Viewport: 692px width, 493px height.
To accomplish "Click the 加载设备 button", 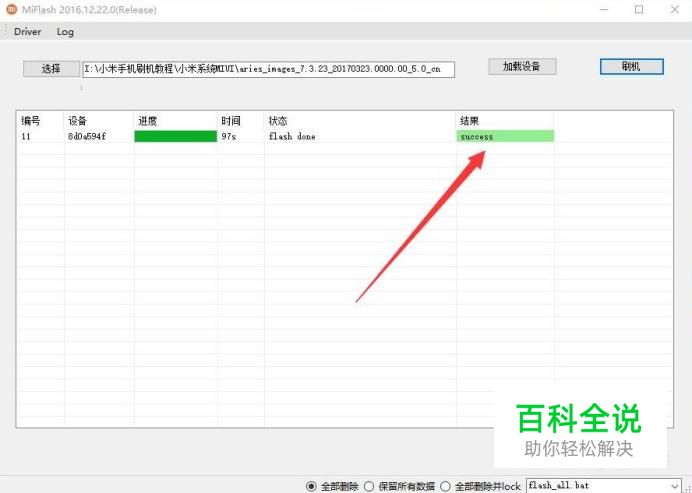I will click(522, 67).
